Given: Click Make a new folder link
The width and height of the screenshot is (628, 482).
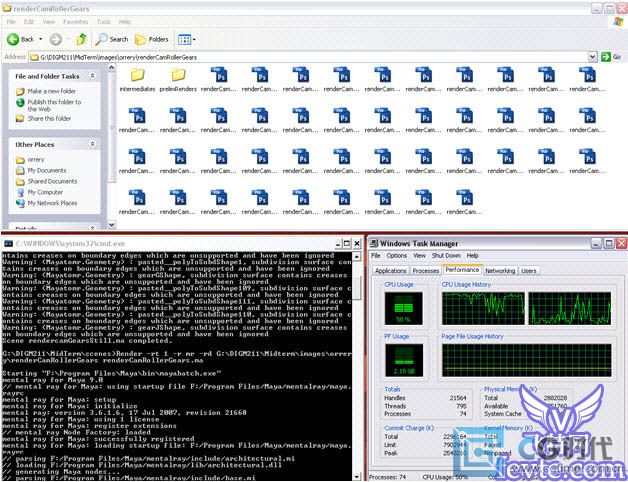Looking at the screenshot, I should coord(51,91).
